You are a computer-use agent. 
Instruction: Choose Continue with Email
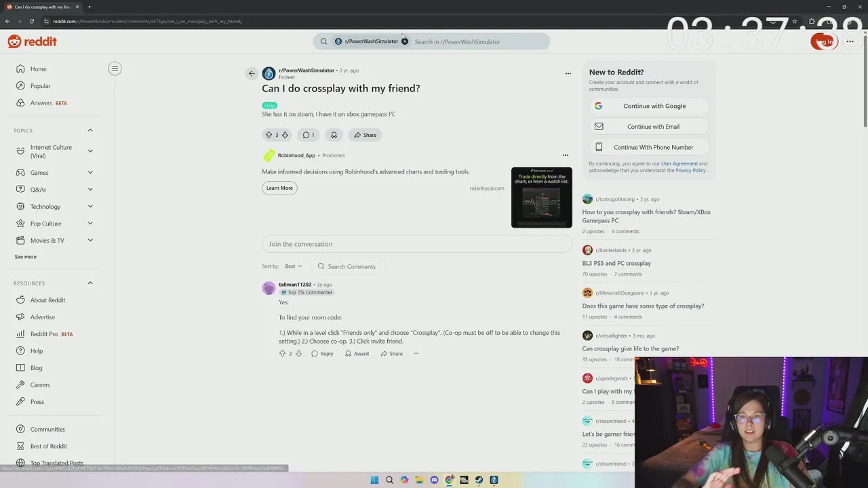(x=650, y=127)
